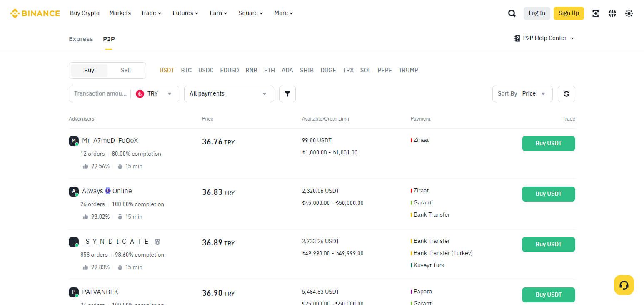Click Buy USDT for Mr_A7meD_FoOoX
Image resolution: width=644 pixels, height=305 pixels.
coord(549,144)
